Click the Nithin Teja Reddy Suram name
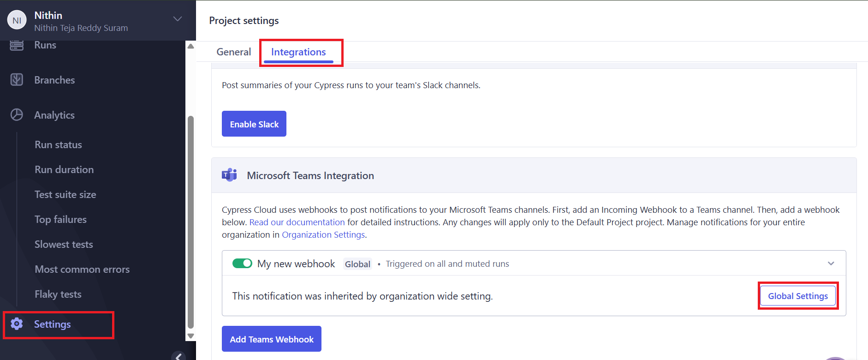 (81, 28)
